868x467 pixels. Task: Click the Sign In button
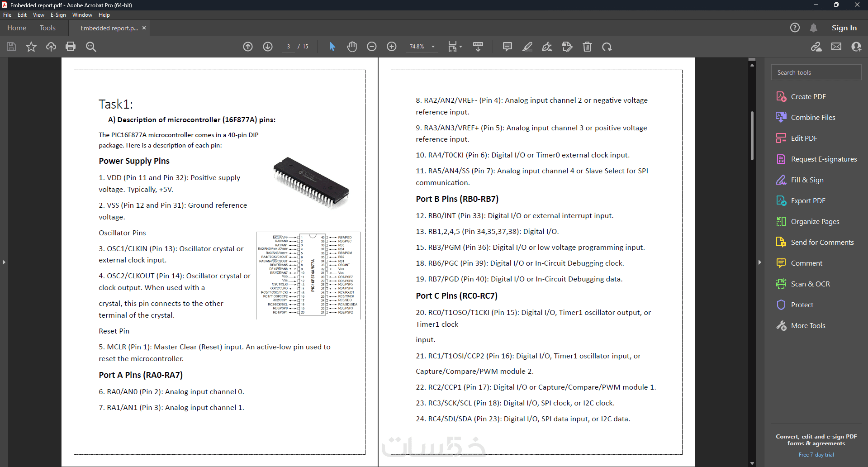click(x=844, y=28)
